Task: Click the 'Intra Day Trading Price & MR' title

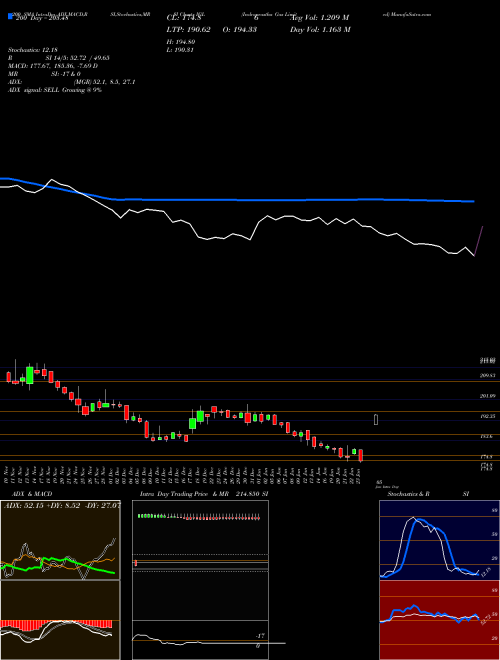Action: 185,494
